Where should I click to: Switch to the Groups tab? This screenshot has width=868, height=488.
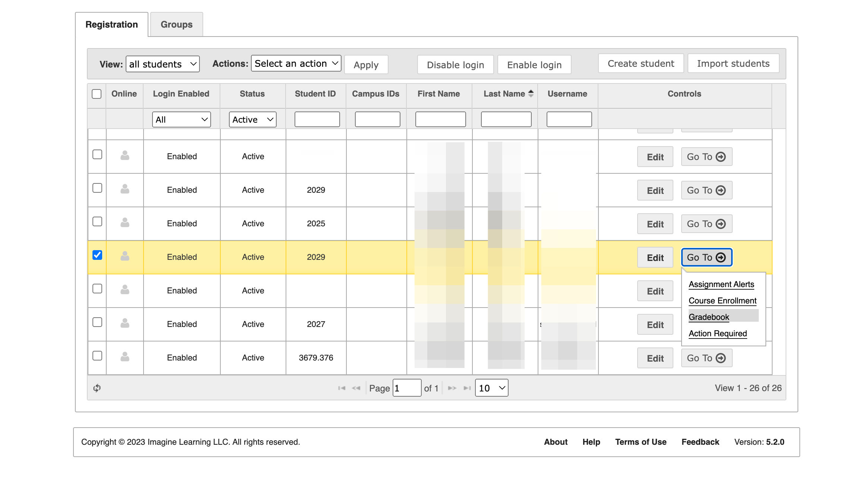pyautogui.click(x=176, y=24)
